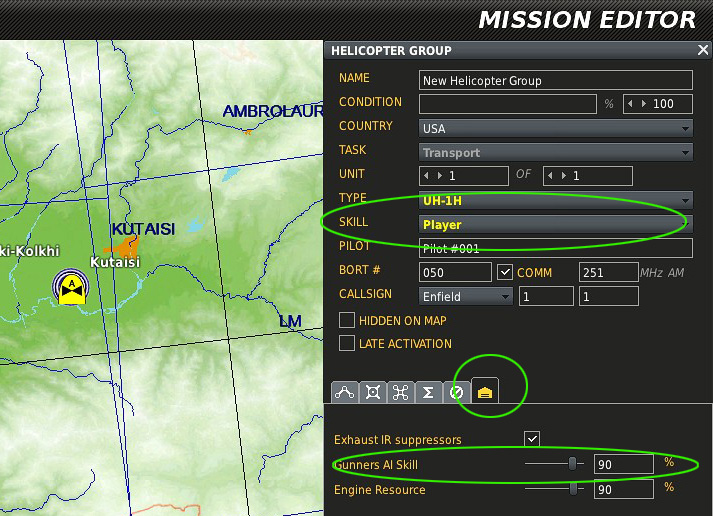Click the first callsign number field
The image size is (713, 516).
tap(546, 296)
